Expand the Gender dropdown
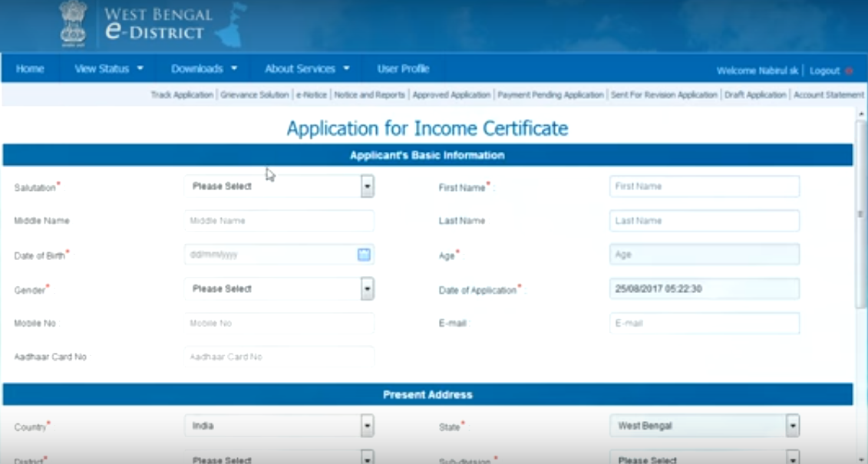Image resolution: width=868 pixels, height=464 pixels. (x=366, y=289)
